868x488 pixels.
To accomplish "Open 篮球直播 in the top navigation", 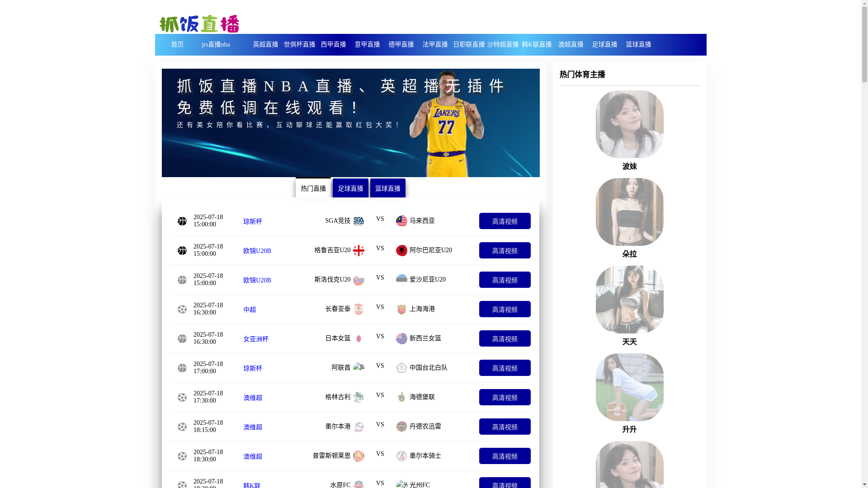I will tap(638, 44).
